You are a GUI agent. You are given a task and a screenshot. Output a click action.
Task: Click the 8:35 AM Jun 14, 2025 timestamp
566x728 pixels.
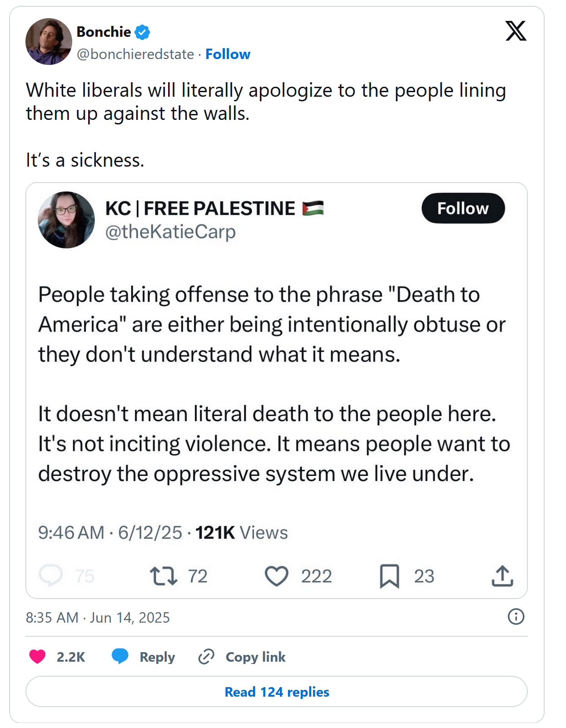(98, 618)
